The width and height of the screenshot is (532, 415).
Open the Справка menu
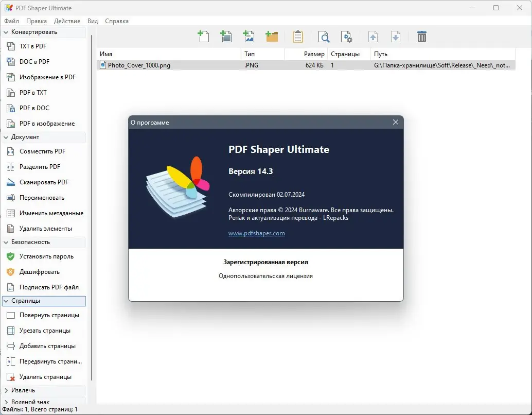tap(117, 21)
